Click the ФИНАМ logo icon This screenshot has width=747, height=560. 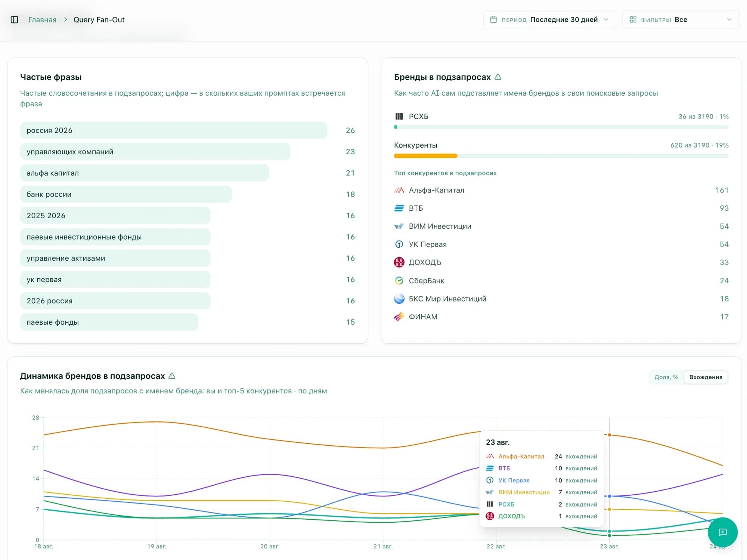point(399,317)
